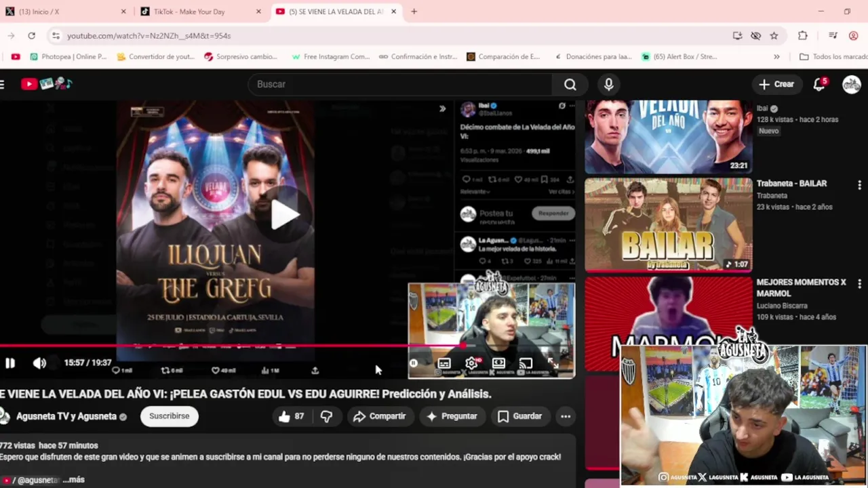Open media controls icon in Chrome toolbar
Viewport: 868px width, 488px height.
[833, 35]
